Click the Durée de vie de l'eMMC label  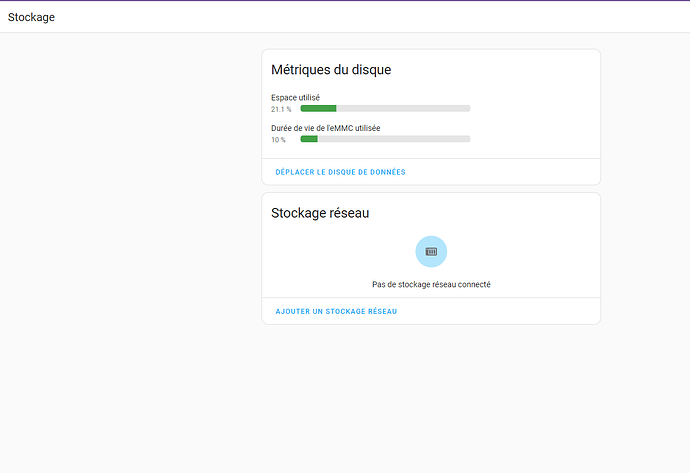(x=325, y=128)
